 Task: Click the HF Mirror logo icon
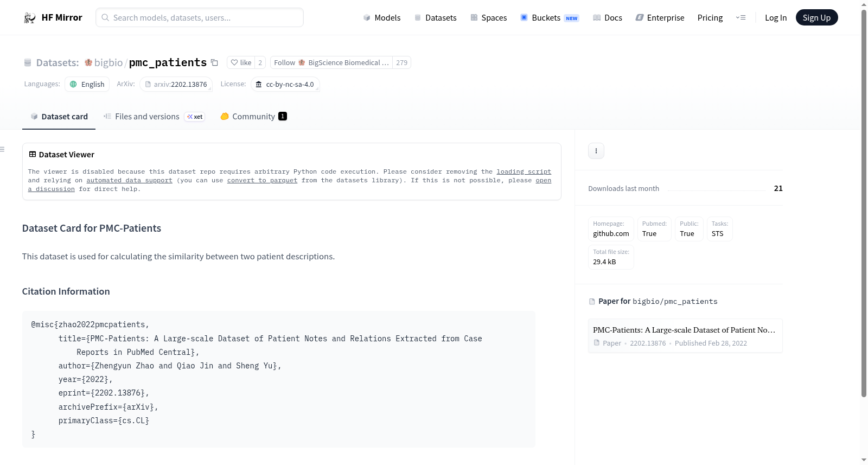point(30,18)
